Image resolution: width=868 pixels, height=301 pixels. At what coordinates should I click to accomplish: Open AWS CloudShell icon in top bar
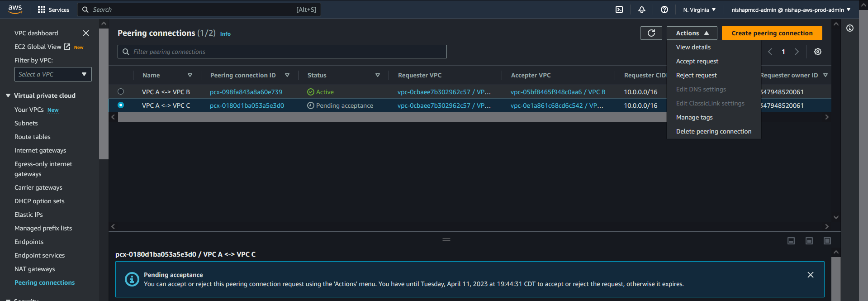coord(619,10)
